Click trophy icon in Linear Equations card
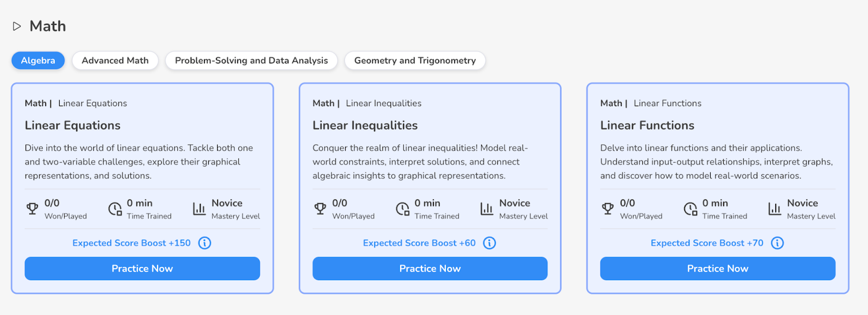 pyautogui.click(x=33, y=209)
